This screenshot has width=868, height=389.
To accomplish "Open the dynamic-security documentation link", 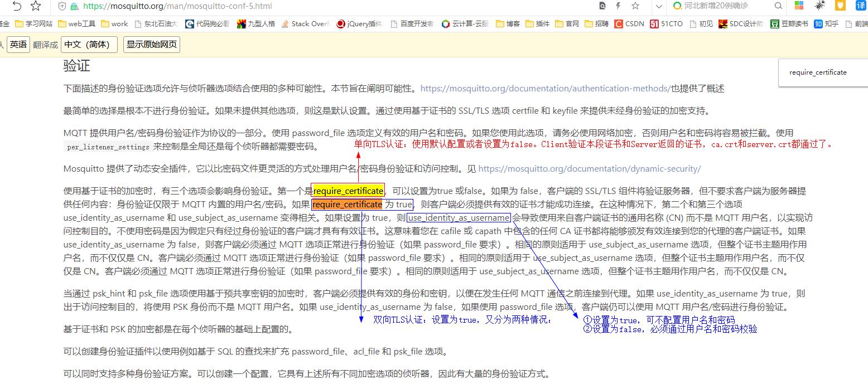I will pyautogui.click(x=590, y=169).
